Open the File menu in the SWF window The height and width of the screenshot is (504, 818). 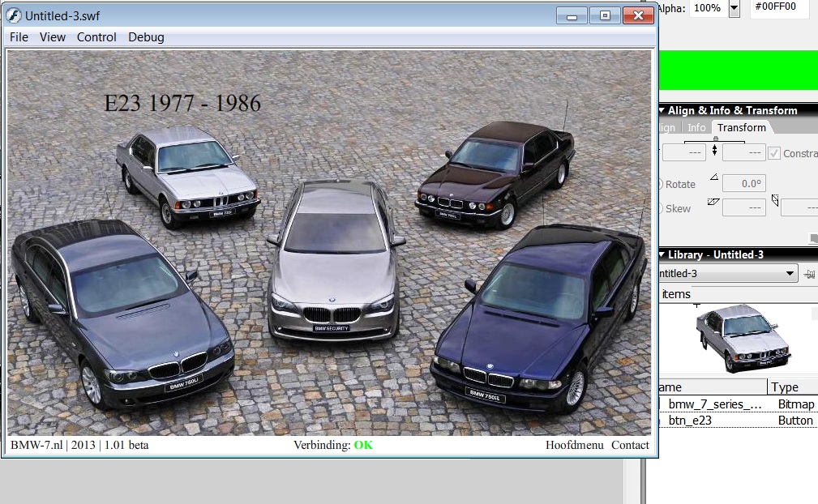19,37
